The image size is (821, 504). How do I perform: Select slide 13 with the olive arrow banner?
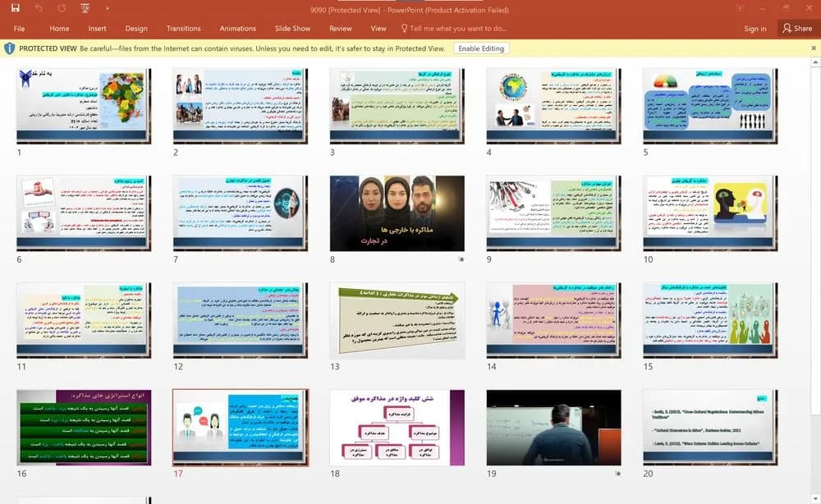[397, 320]
